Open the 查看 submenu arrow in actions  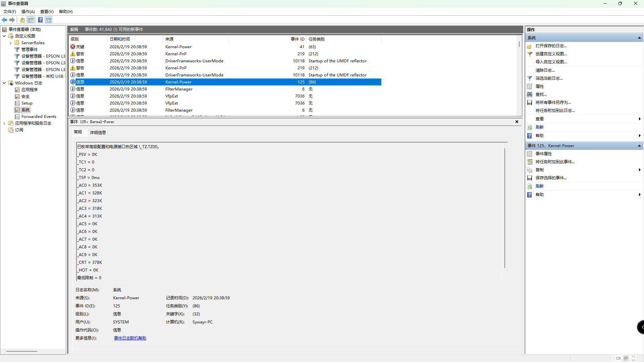pos(639,119)
